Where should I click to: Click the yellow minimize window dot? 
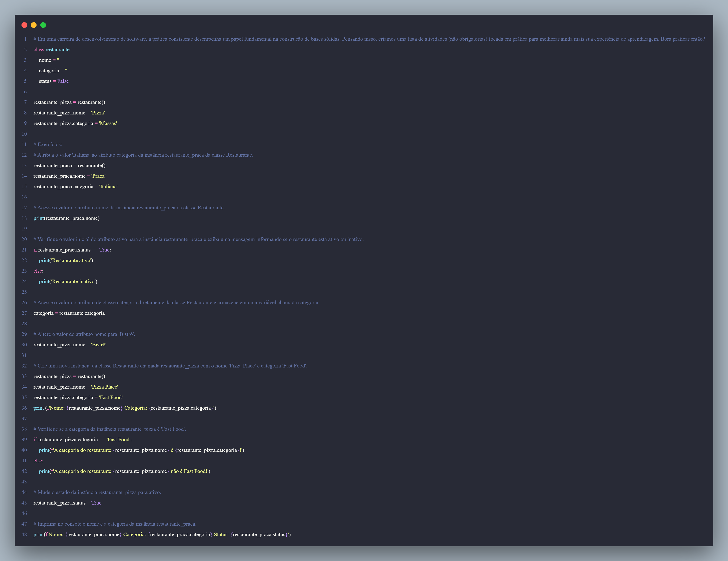coord(34,25)
